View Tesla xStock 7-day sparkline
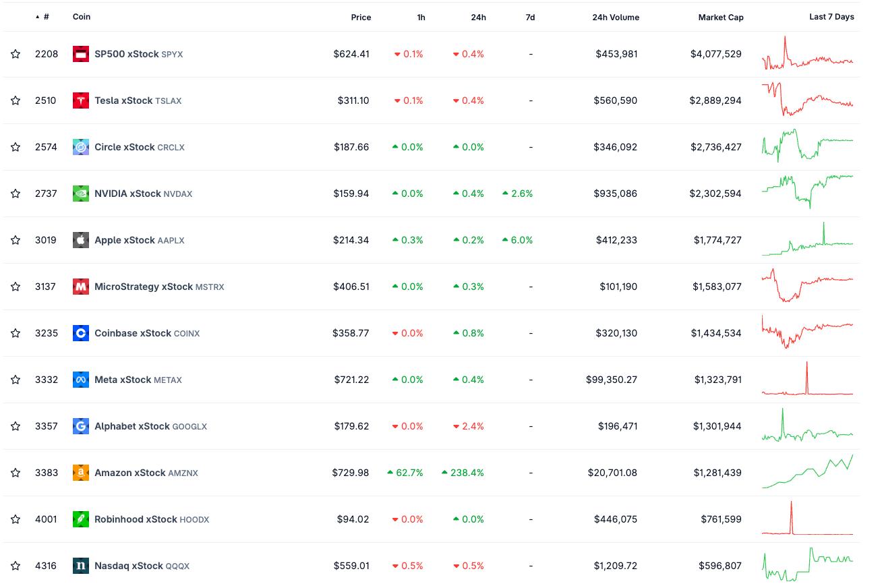 pos(807,99)
